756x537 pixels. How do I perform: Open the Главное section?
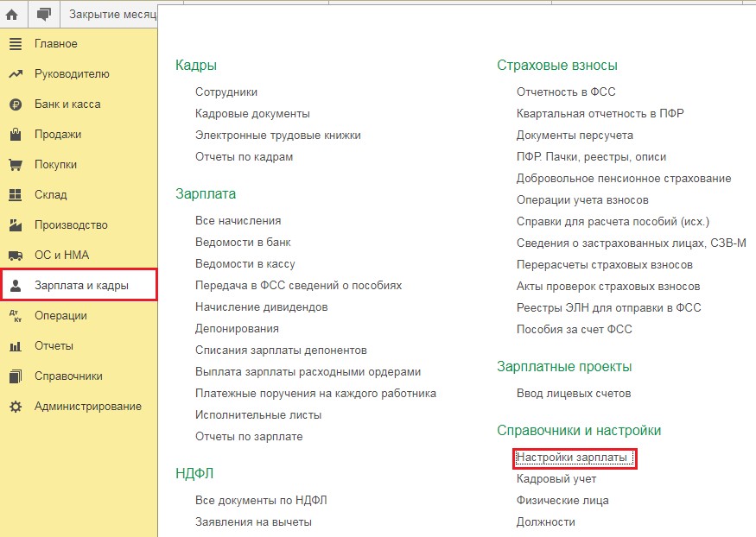coord(56,44)
